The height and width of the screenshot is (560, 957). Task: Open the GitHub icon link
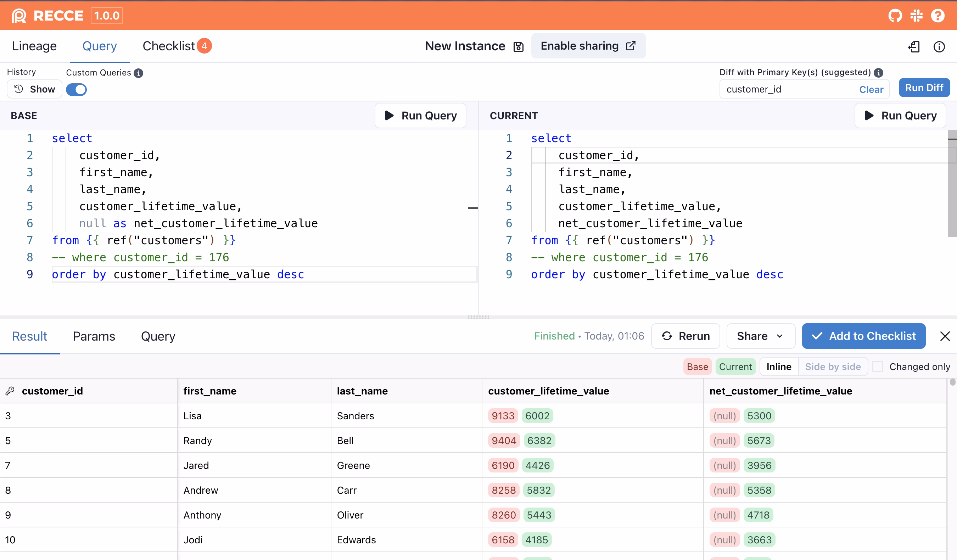895,16
